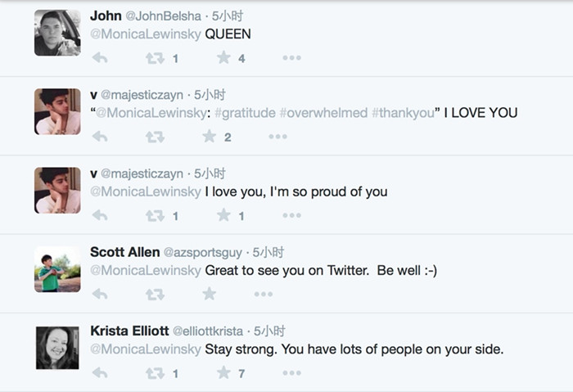Open Scott Allen's avatar thumbnail

[x=57, y=269]
